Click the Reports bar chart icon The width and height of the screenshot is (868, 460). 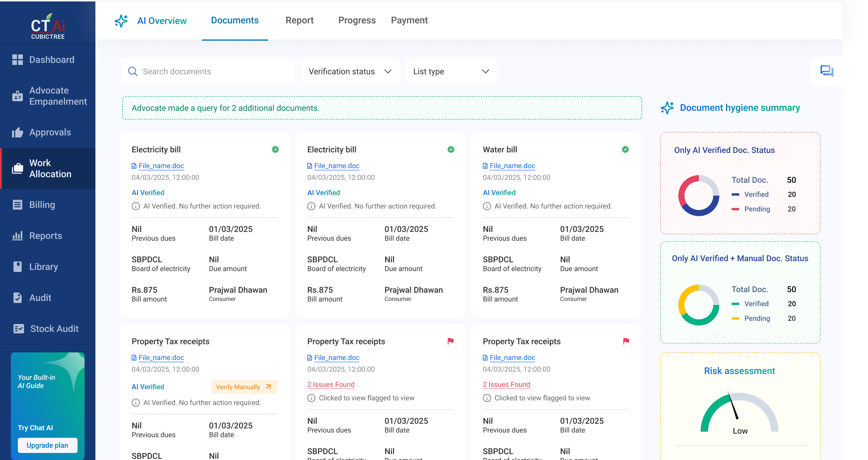point(17,236)
